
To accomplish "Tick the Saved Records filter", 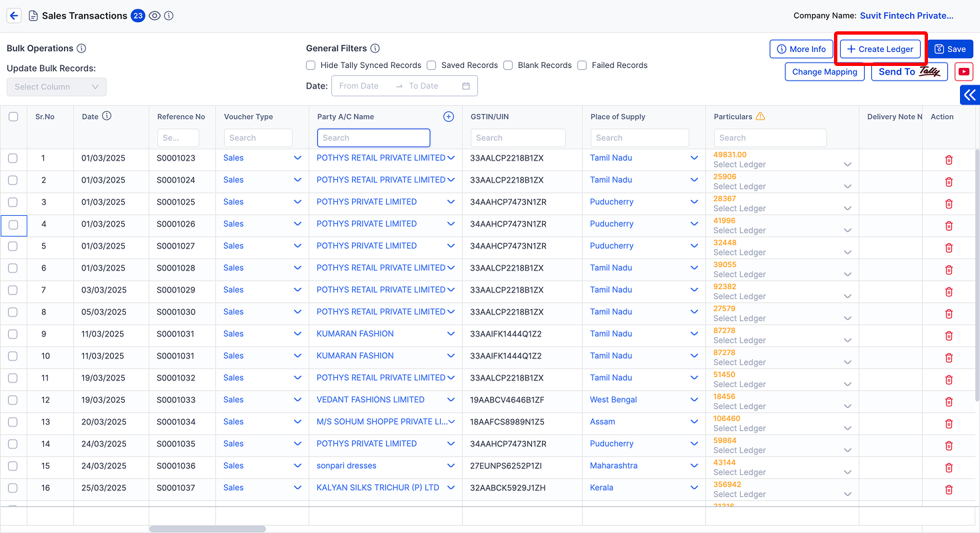I will click(x=431, y=65).
